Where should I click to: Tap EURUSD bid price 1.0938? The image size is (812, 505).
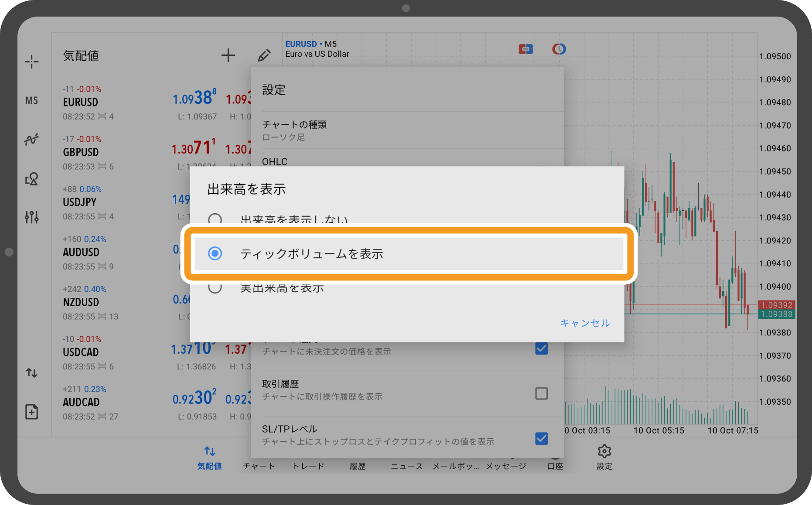(194, 98)
